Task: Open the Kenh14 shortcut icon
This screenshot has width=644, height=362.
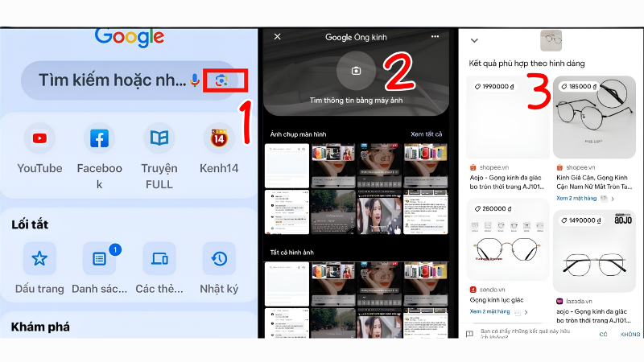Action: pos(219,138)
